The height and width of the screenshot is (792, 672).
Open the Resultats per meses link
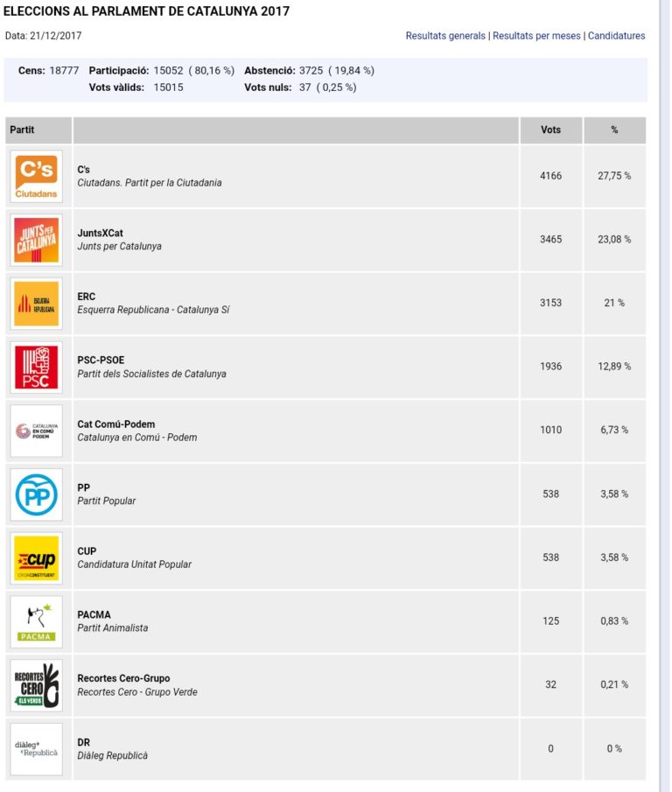[x=536, y=36]
